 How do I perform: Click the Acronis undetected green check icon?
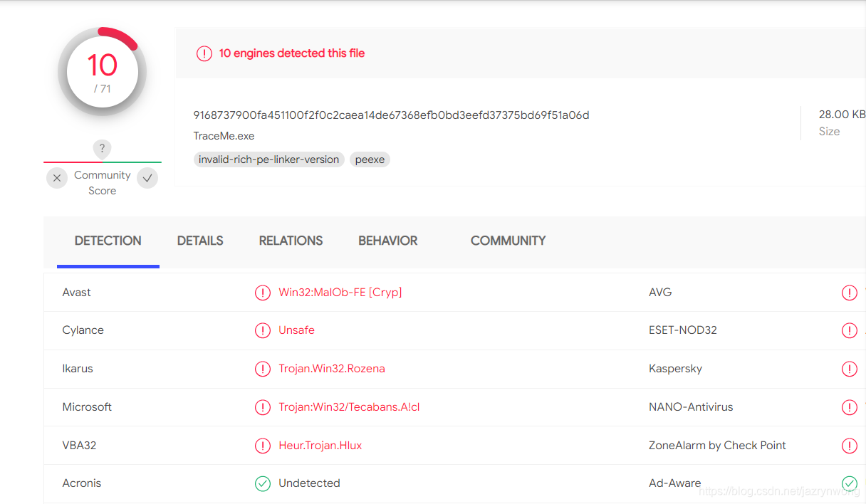pyautogui.click(x=263, y=483)
